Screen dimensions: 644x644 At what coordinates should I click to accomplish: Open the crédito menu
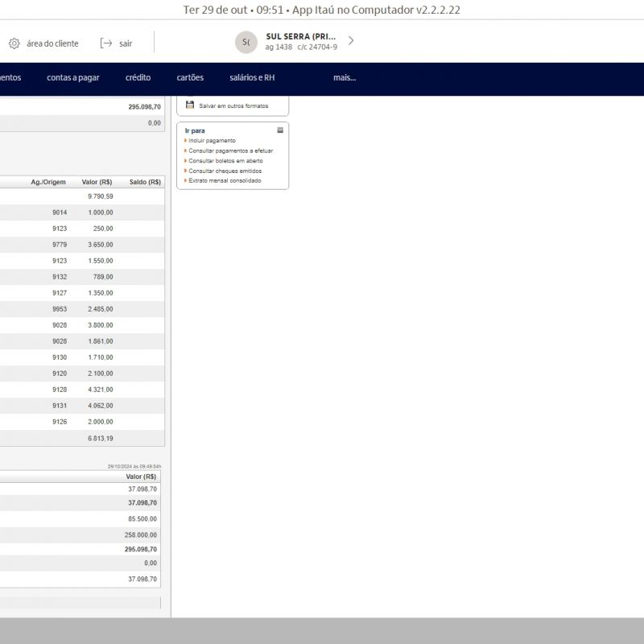point(138,78)
